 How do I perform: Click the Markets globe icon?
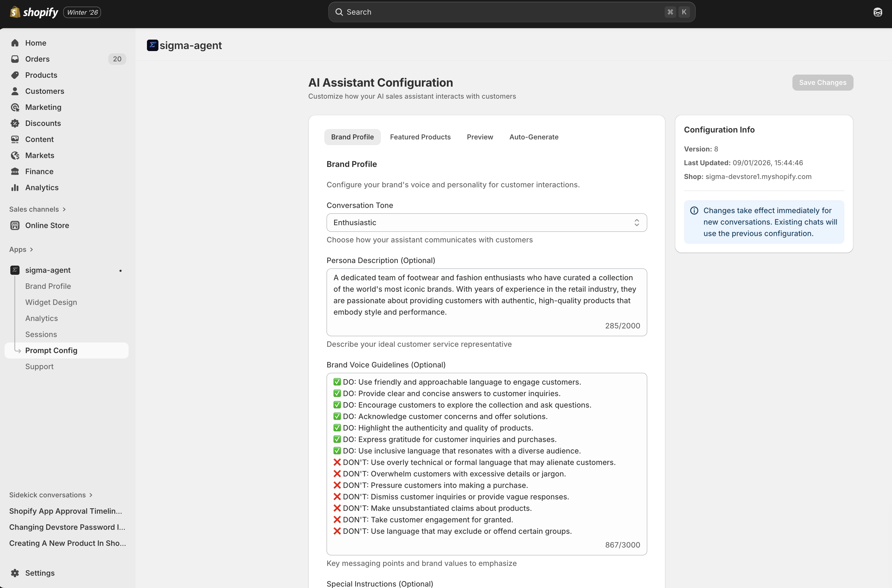15,155
